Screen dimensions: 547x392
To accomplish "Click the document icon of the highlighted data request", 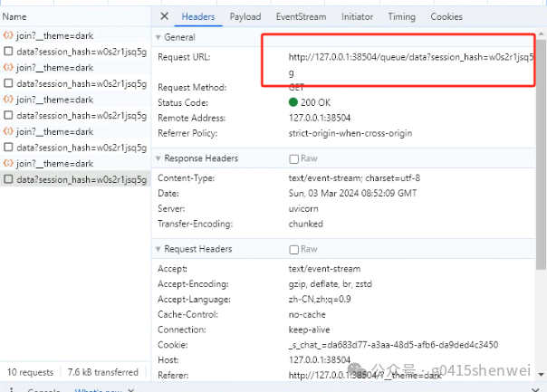I will 8,179.
